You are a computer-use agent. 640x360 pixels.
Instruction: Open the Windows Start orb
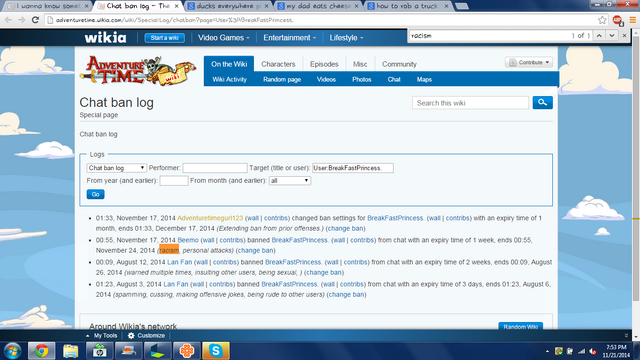click(12, 351)
